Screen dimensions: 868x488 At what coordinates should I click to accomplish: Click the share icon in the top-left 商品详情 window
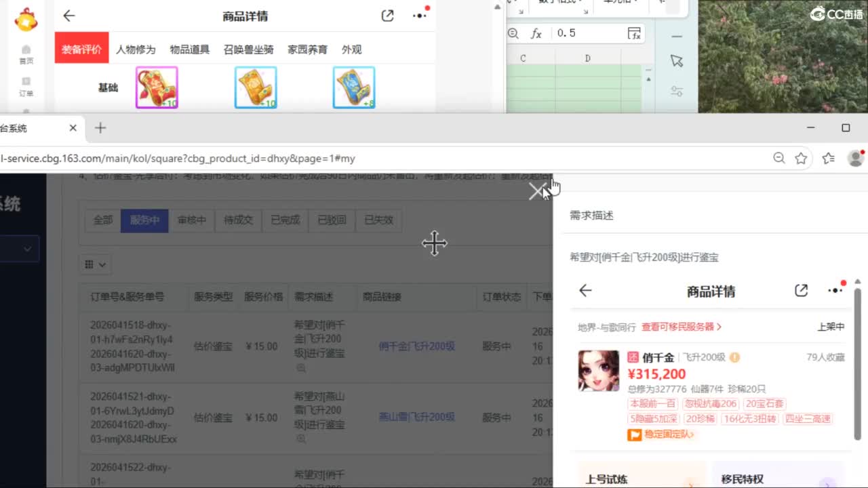coord(387,16)
